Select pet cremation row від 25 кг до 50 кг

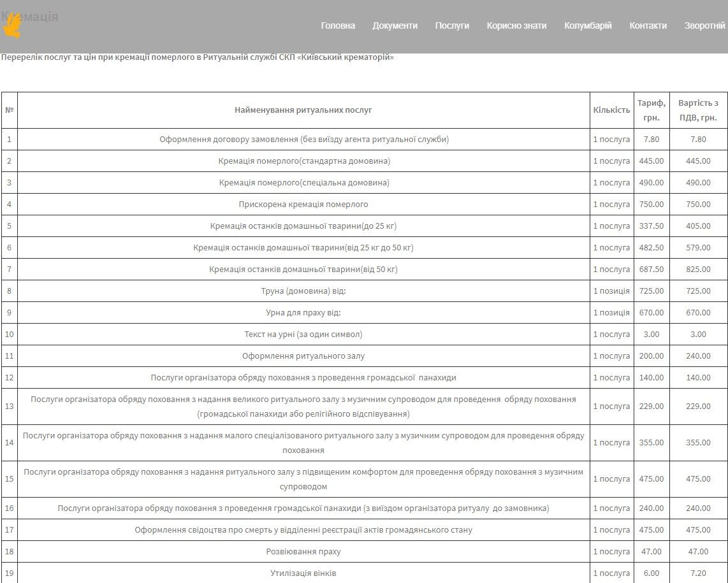[303, 247]
